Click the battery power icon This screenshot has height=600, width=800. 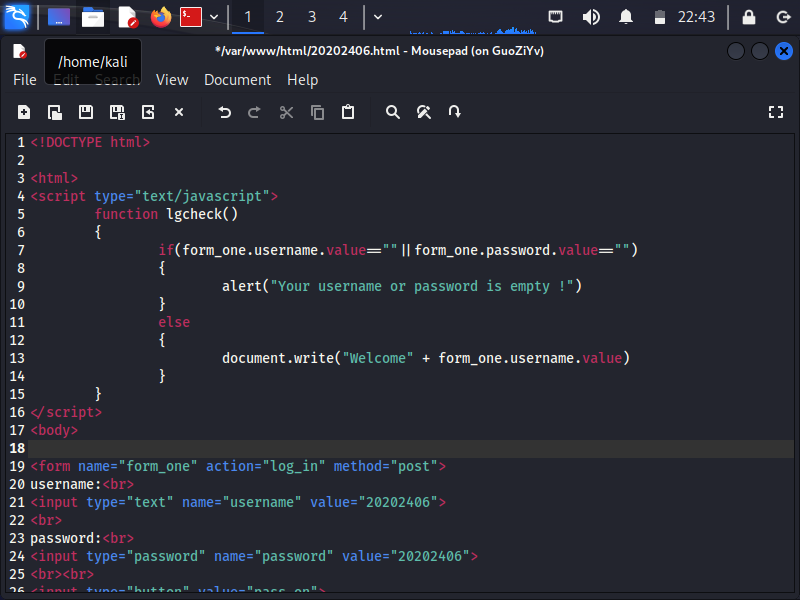660,17
